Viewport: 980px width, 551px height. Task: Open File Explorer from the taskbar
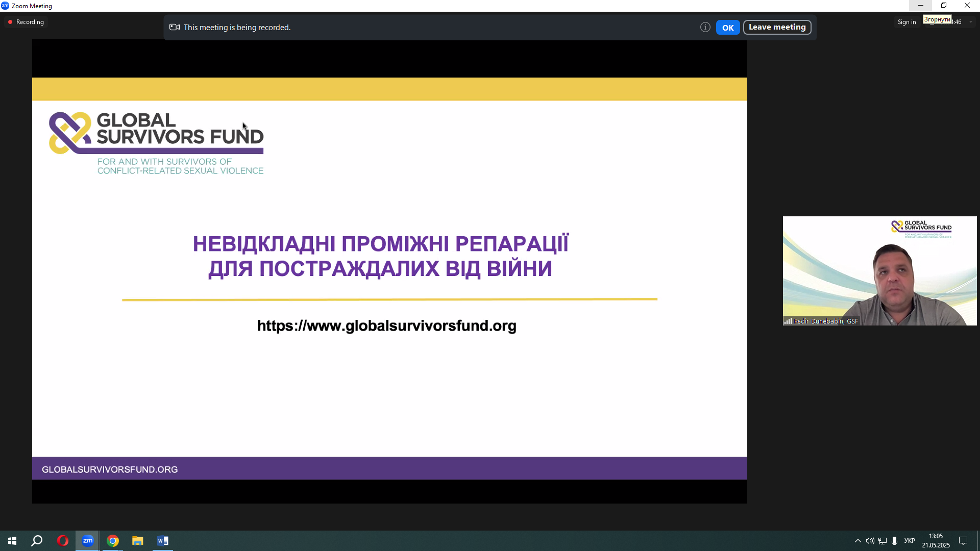(137, 541)
